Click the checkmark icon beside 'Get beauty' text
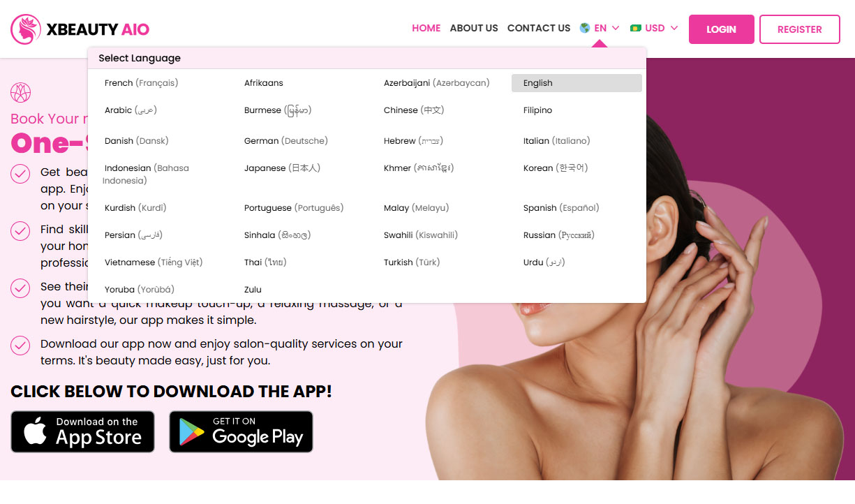 20,174
